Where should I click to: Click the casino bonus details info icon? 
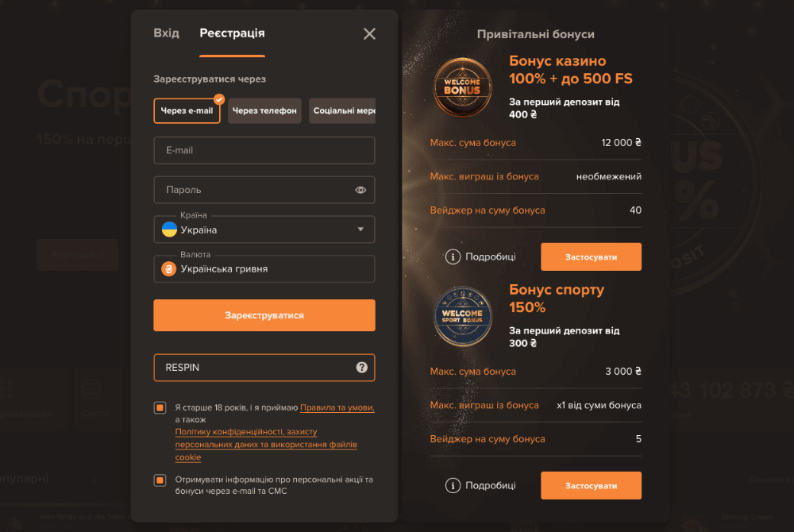pos(453,256)
